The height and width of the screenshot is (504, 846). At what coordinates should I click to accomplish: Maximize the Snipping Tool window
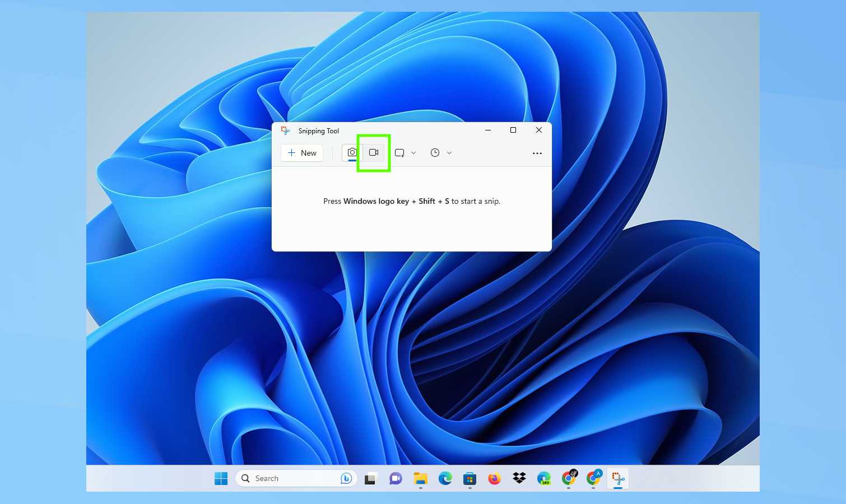513,130
